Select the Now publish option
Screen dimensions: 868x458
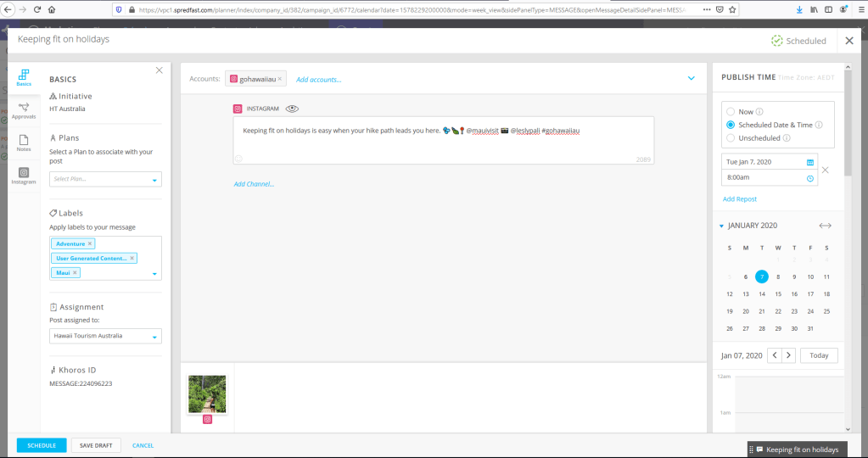coord(731,111)
